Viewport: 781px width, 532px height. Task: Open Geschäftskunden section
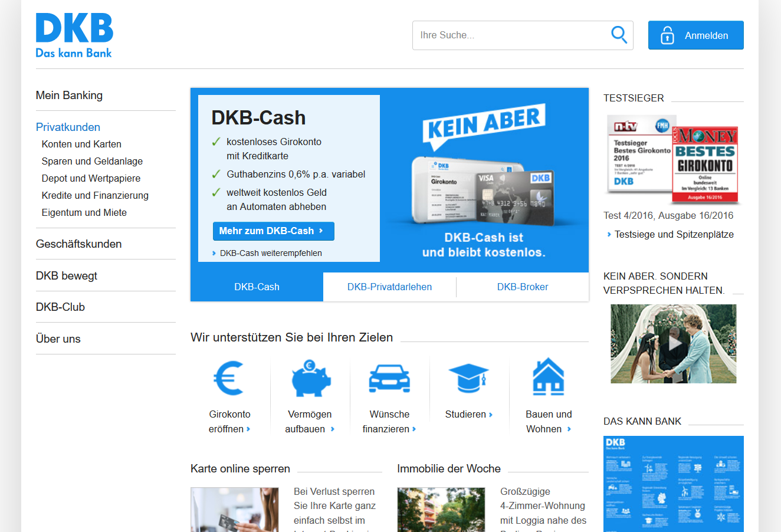click(78, 244)
